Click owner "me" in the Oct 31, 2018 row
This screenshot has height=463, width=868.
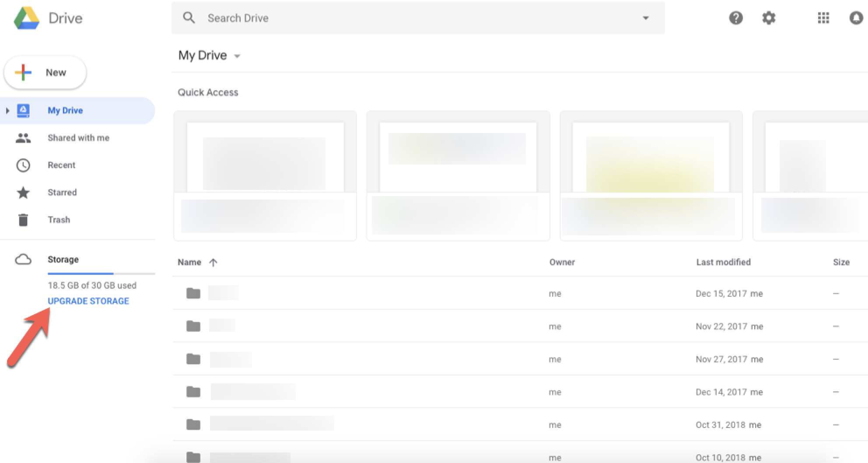(555, 425)
